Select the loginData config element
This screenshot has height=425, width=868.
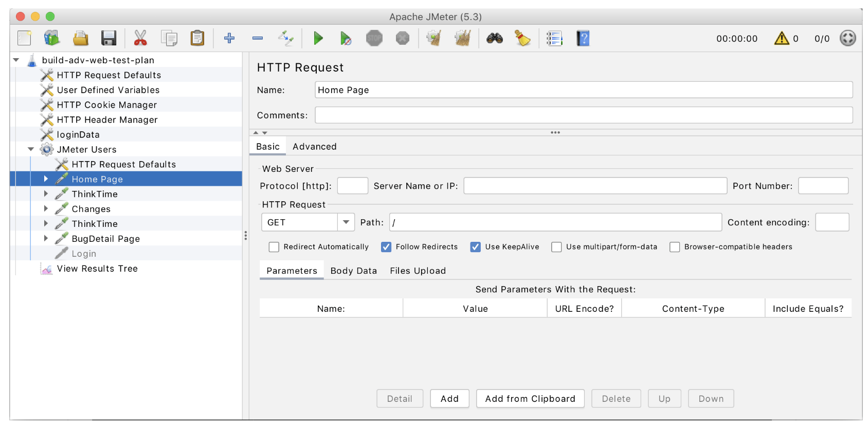(x=78, y=135)
